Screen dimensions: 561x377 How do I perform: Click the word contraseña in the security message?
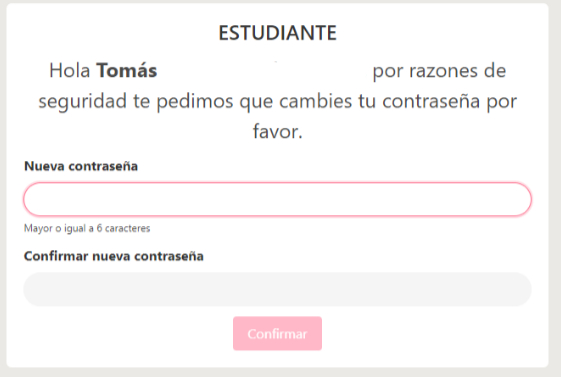point(431,101)
